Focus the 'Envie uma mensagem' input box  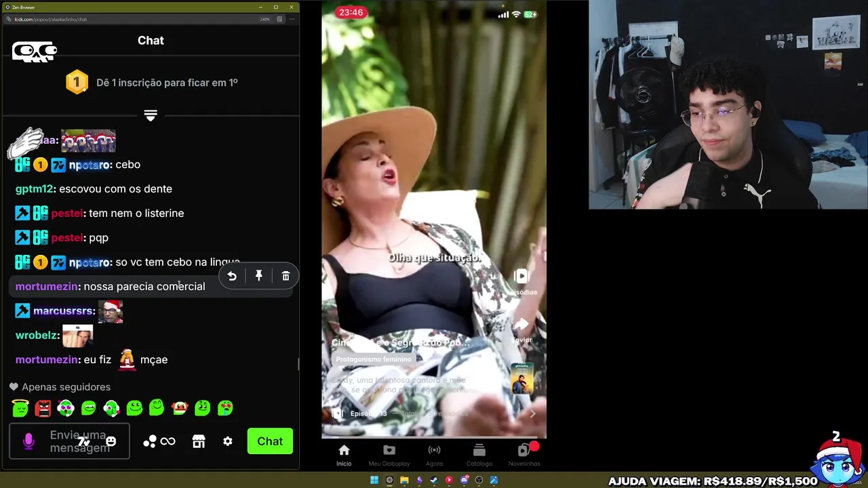click(x=69, y=441)
